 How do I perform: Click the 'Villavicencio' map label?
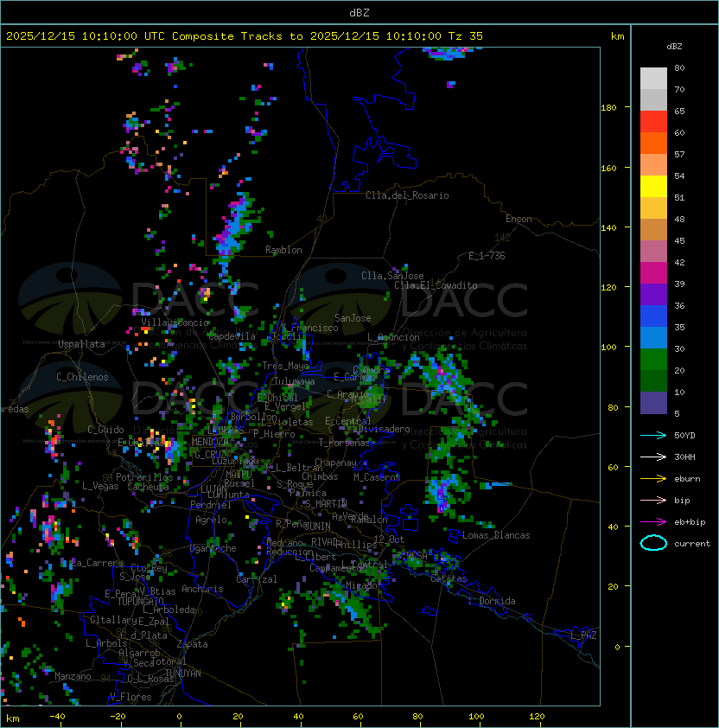coord(175,322)
